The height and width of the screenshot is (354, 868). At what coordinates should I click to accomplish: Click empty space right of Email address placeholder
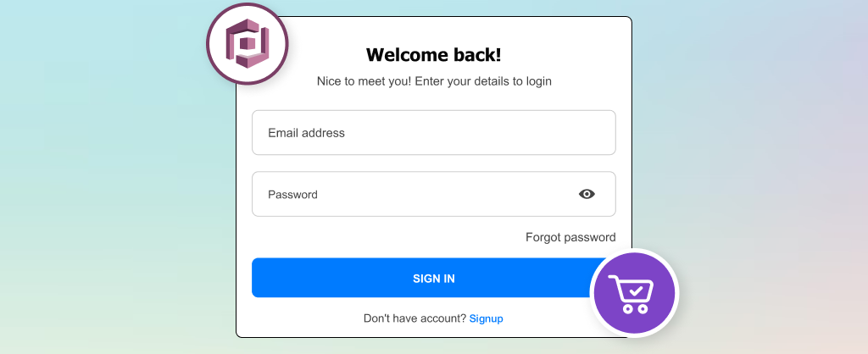[492, 133]
